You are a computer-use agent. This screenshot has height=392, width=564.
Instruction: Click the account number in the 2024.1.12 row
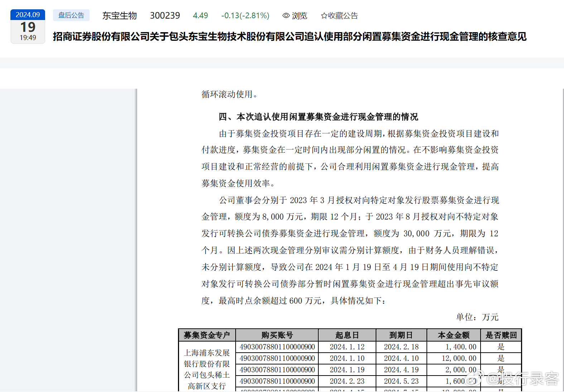coord(277,347)
